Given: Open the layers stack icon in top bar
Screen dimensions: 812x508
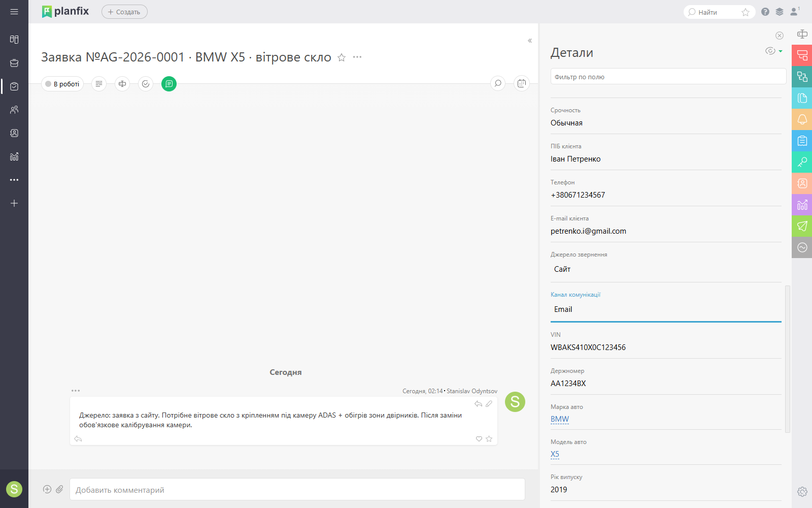Looking at the screenshot, I should pyautogui.click(x=780, y=12).
